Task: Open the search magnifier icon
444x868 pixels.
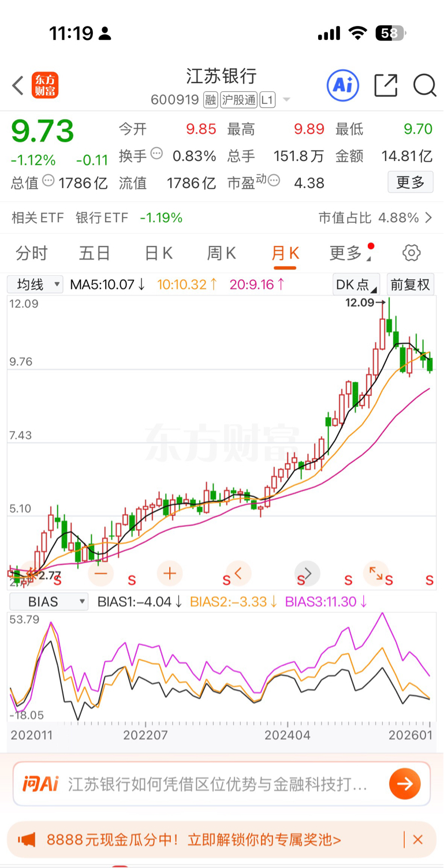Action: click(424, 85)
